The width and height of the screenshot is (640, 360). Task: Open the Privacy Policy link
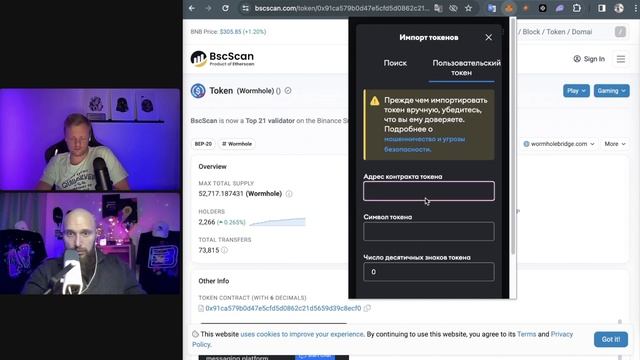pos(562,334)
